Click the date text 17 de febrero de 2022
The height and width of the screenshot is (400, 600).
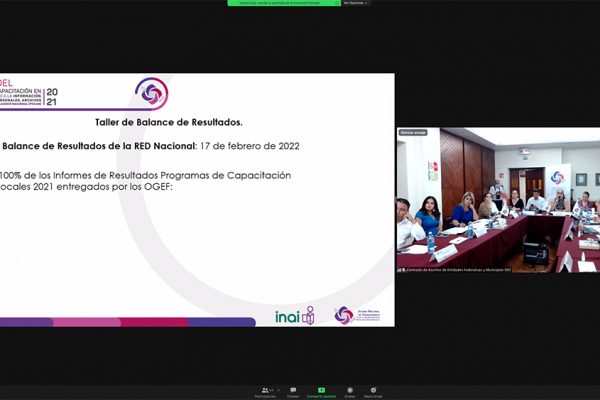point(250,146)
